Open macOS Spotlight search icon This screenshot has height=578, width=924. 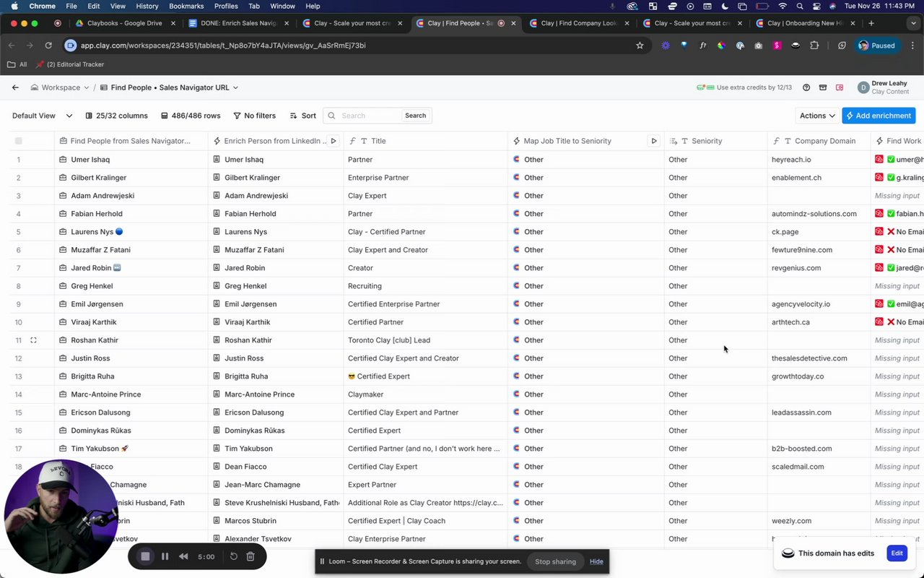(x=800, y=6)
